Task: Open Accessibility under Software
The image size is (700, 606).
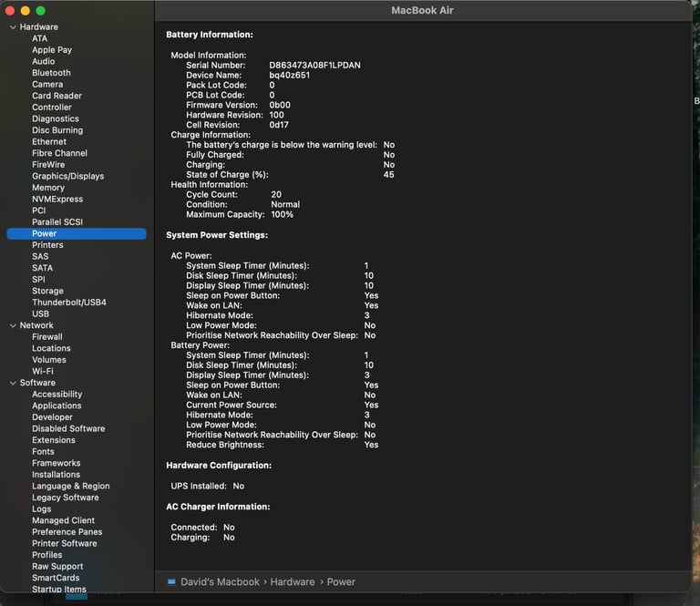Action: [57, 395]
